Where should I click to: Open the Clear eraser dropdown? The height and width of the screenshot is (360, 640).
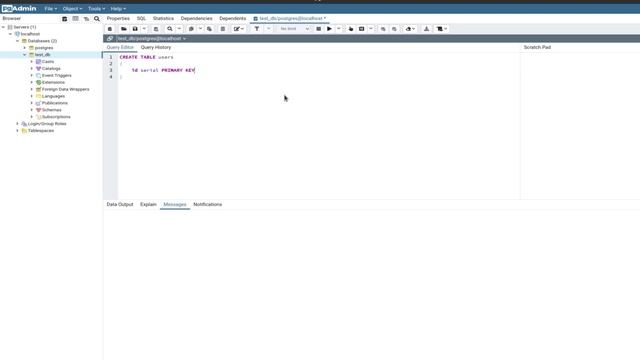[410, 29]
